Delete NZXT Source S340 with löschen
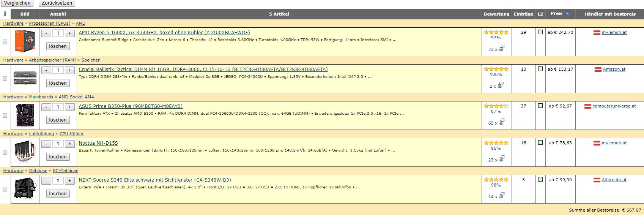The height and width of the screenshot is (215, 644). (x=58, y=194)
